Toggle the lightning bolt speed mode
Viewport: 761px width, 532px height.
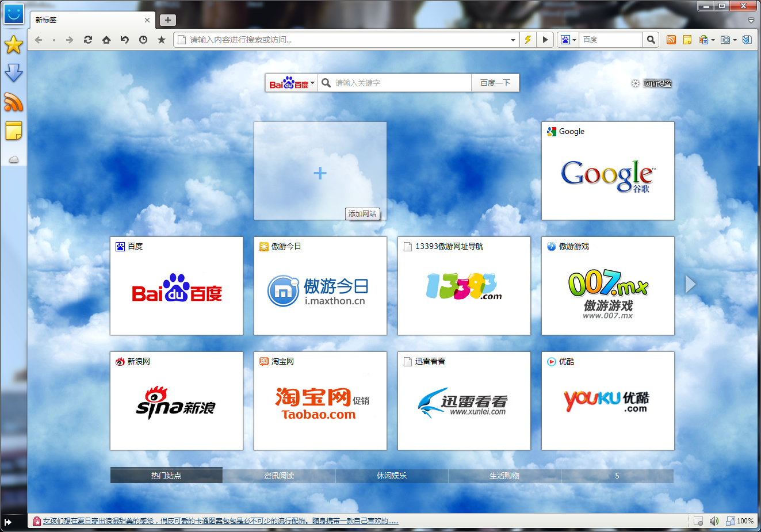528,40
